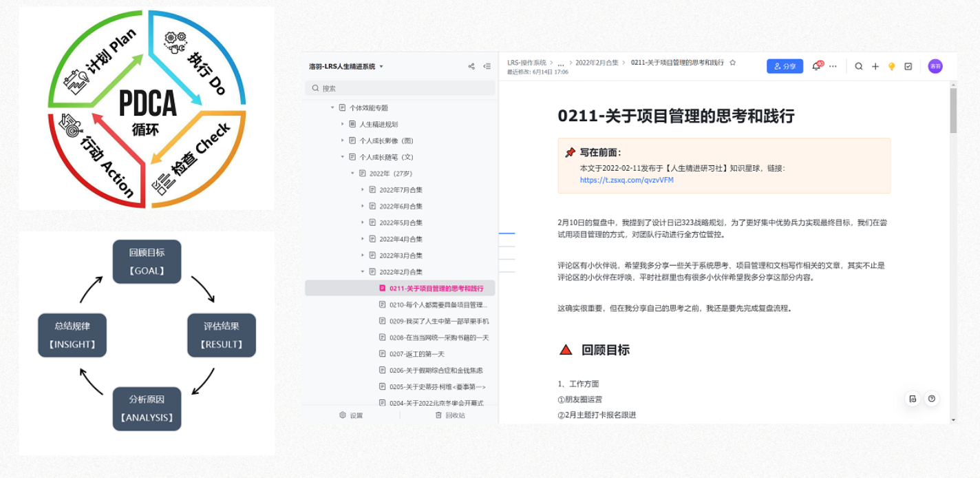Open the more options ellipsis menu
The height and width of the screenshot is (478, 980).
(833, 67)
